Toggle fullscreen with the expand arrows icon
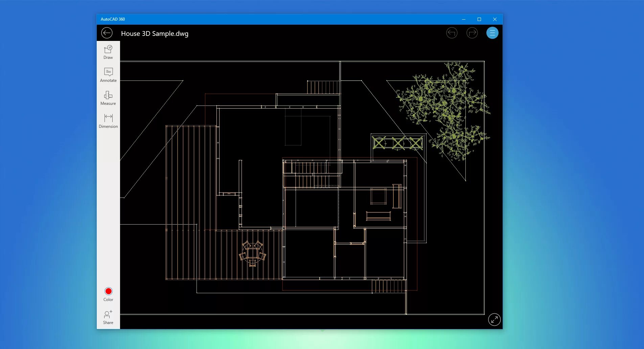 tap(494, 320)
